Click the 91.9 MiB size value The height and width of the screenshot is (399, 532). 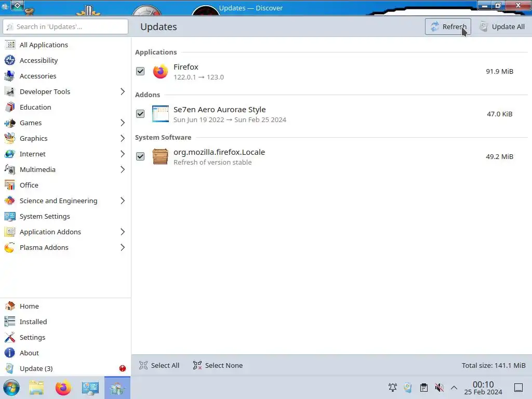tap(499, 71)
